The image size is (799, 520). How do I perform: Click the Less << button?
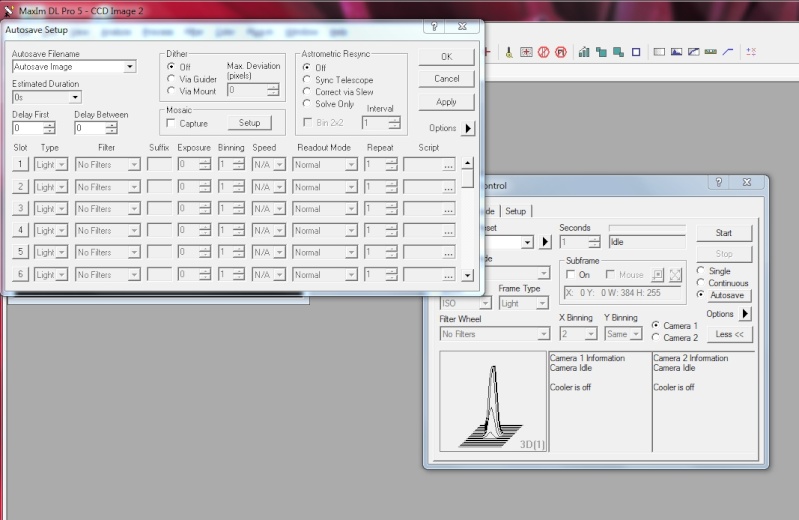pyautogui.click(x=729, y=334)
